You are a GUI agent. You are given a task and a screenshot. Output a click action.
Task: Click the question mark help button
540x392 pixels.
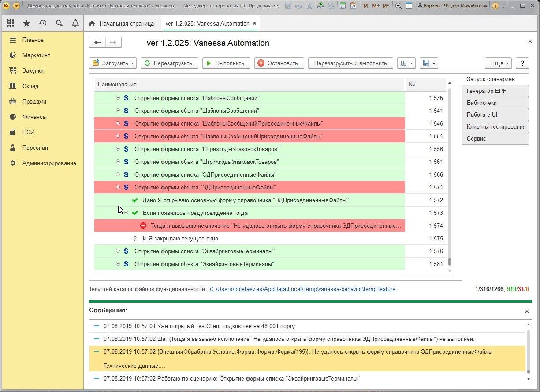[x=522, y=63]
